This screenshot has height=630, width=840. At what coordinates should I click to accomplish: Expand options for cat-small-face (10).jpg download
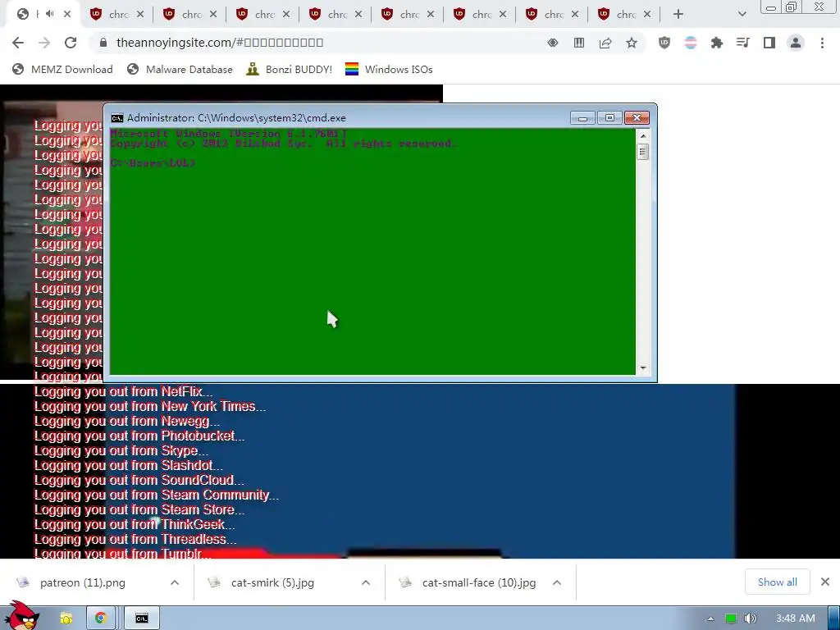(557, 583)
